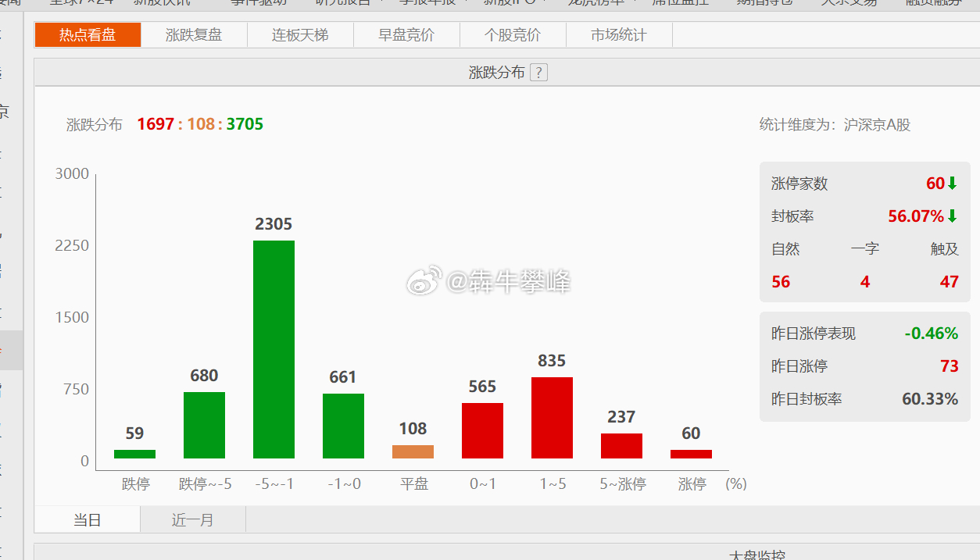This screenshot has height=560, width=980.
Task: Select the 当日 period tab
Action: point(88,519)
